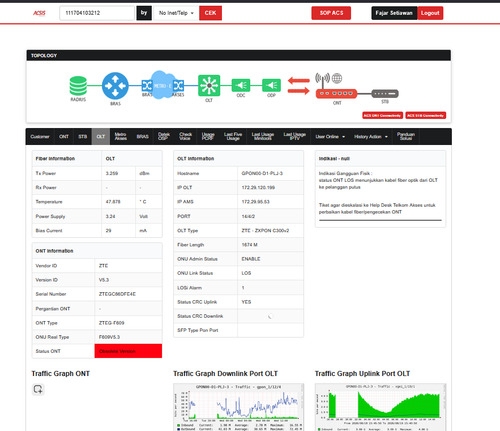Viewport: 500px width, 431px height.
Task: Click the Status CRC Uplink value YES
Action: [x=246, y=302]
